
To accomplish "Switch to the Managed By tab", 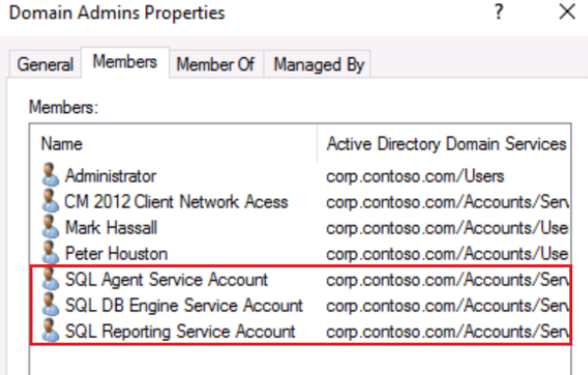I will pos(318,64).
